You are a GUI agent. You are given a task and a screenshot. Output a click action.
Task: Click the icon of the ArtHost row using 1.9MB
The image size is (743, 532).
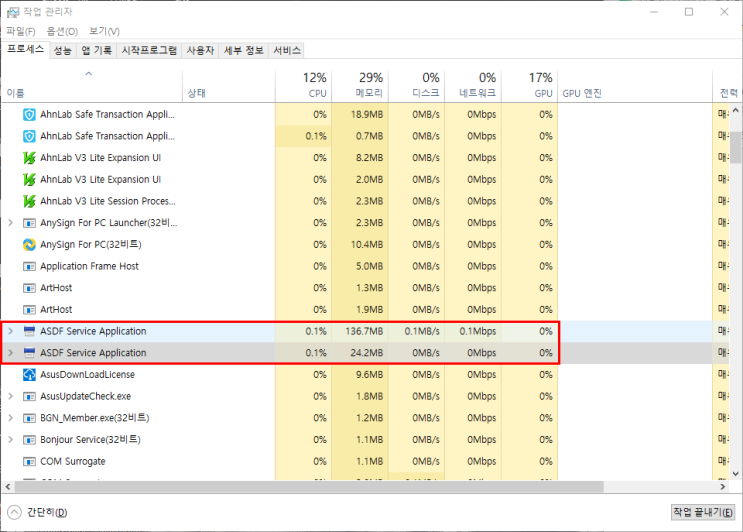[29, 310]
